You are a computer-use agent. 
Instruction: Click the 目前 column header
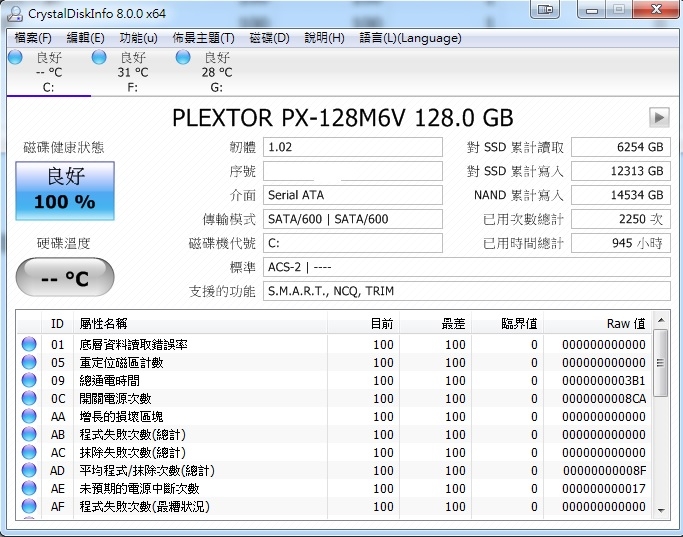click(x=363, y=324)
